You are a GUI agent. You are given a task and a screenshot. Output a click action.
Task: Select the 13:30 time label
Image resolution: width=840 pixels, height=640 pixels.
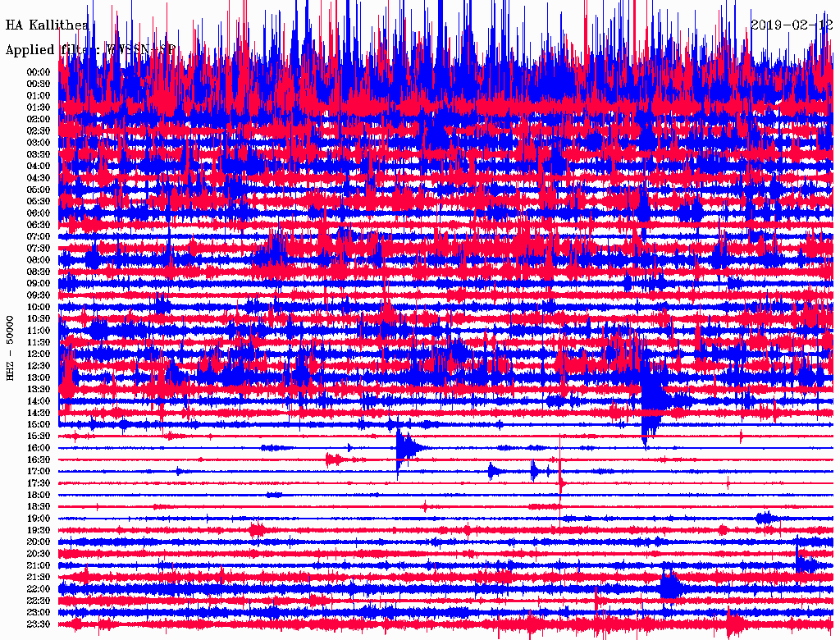point(38,390)
